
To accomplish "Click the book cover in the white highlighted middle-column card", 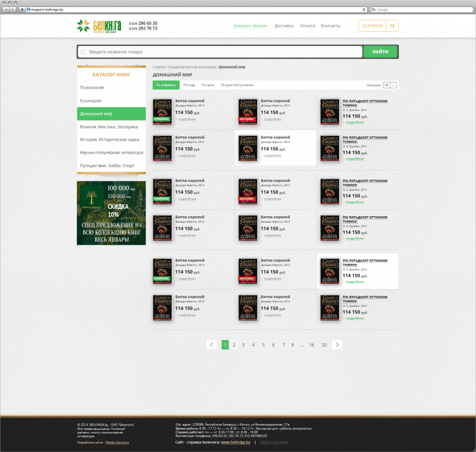I will [248, 148].
